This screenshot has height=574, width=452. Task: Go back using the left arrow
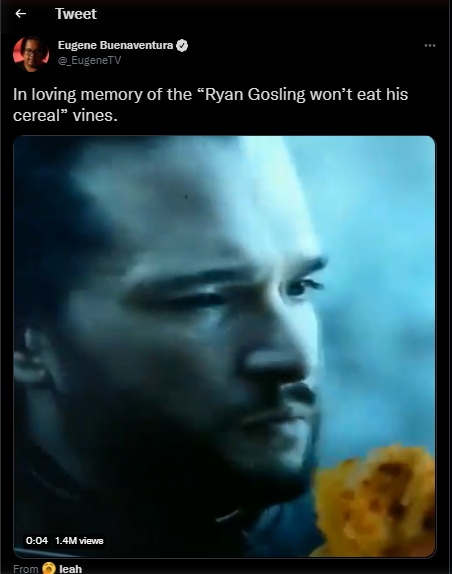tap(20, 14)
